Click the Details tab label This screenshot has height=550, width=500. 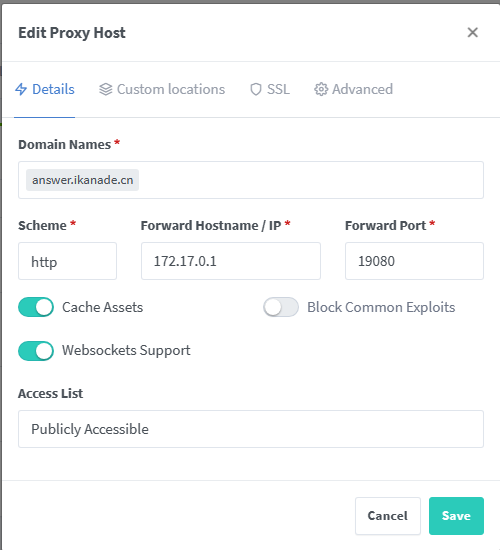[x=53, y=89]
